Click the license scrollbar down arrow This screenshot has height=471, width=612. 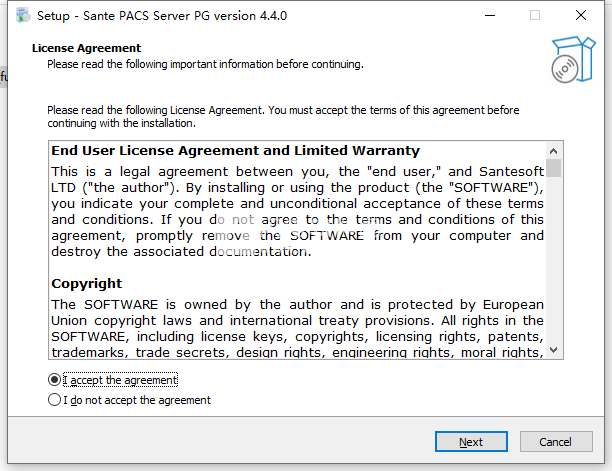pos(554,350)
